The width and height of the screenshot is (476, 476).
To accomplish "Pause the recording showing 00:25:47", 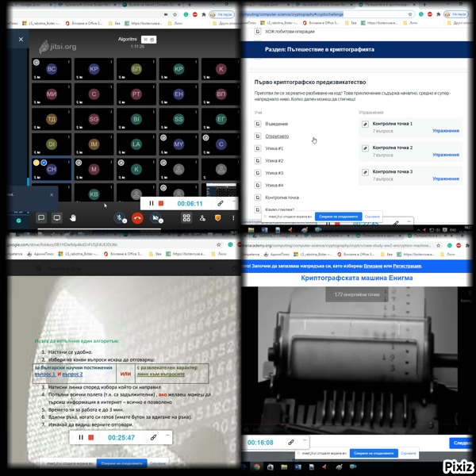I will [81, 437].
